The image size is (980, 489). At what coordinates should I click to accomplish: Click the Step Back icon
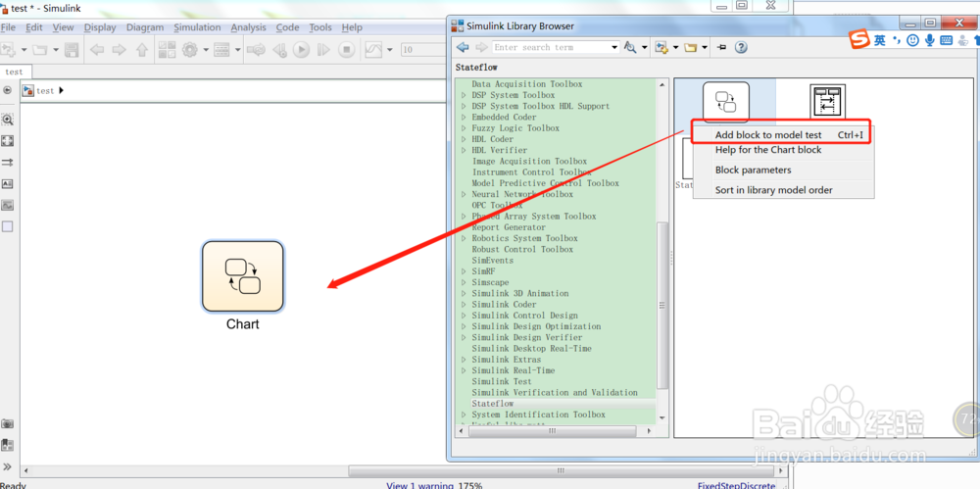click(280, 49)
